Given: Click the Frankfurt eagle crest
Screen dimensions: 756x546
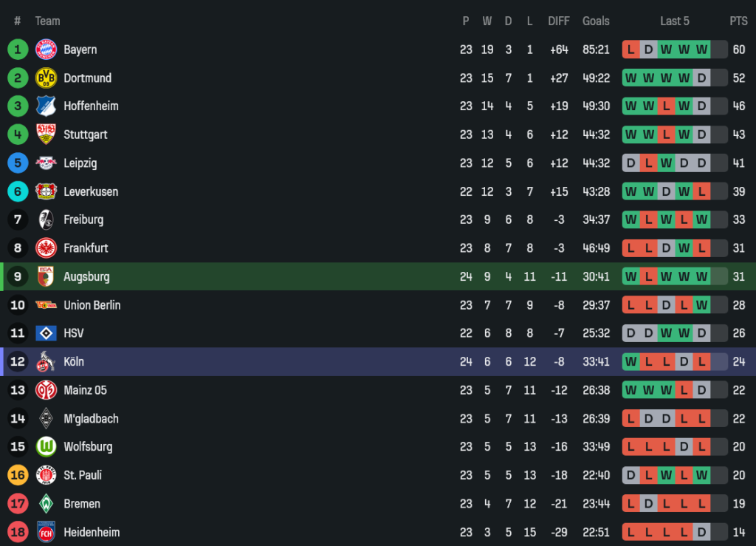Looking at the screenshot, I should click(x=46, y=248).
